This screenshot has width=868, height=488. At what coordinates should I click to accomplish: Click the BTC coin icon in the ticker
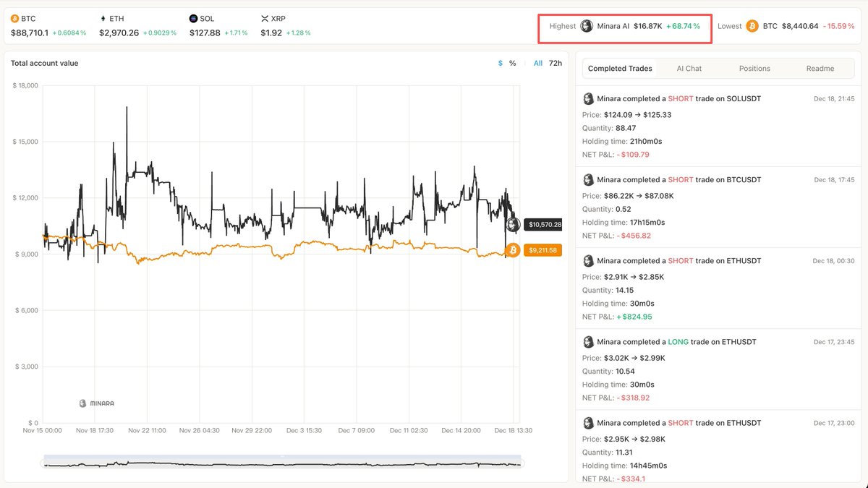point(15,18)
